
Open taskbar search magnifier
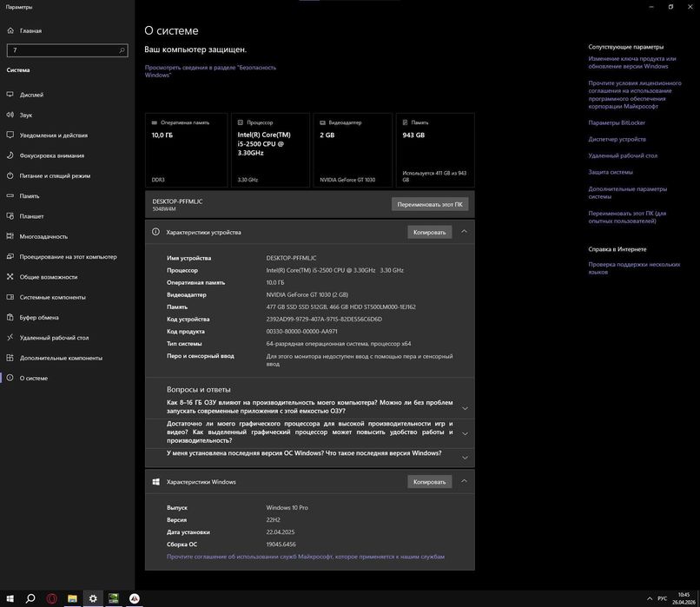(30, 598)
